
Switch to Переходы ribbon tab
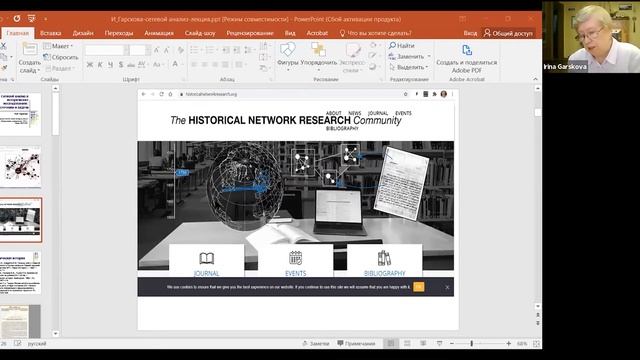coord(119,33)
